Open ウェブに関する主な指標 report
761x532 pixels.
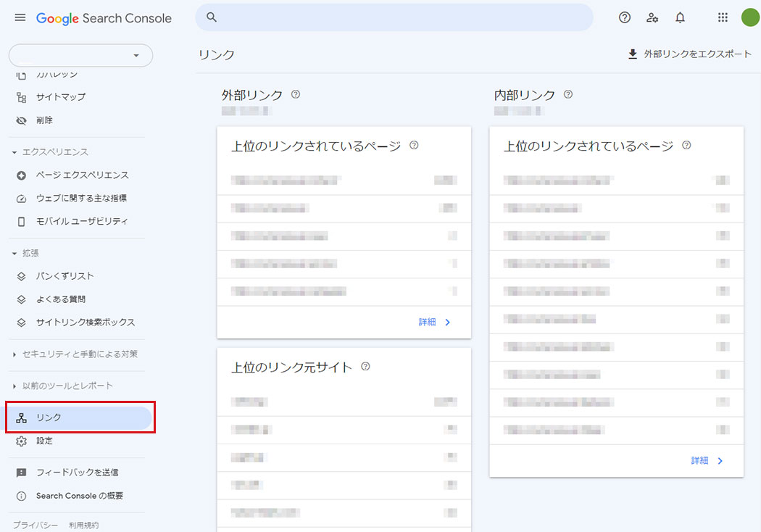click(81, 198)
